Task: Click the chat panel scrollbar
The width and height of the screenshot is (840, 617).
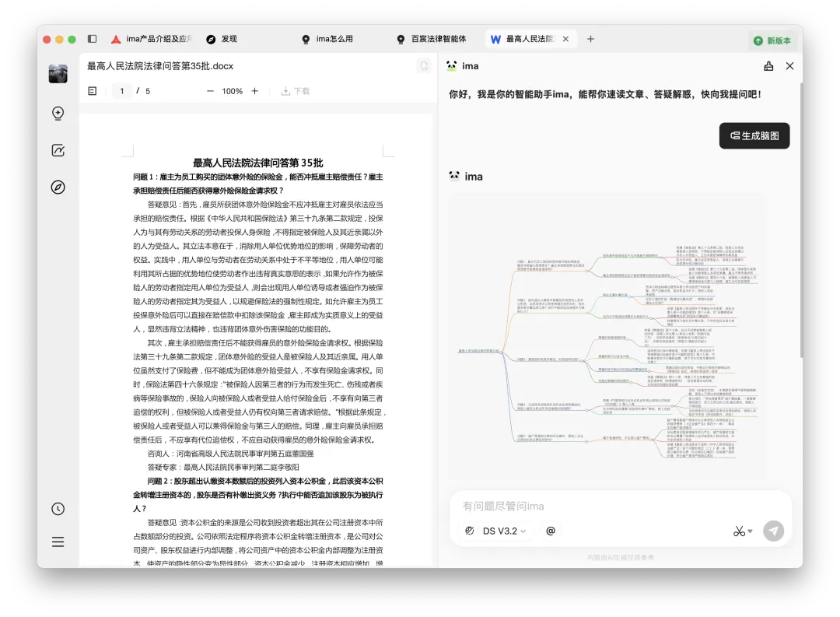Action: coord(801,219)
